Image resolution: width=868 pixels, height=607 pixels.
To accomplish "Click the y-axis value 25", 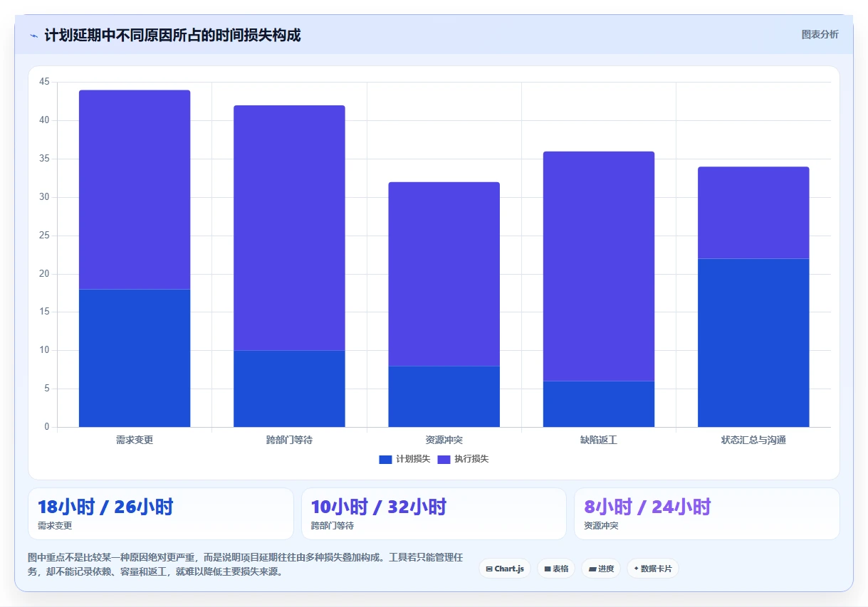I will (x=45, y=236).
